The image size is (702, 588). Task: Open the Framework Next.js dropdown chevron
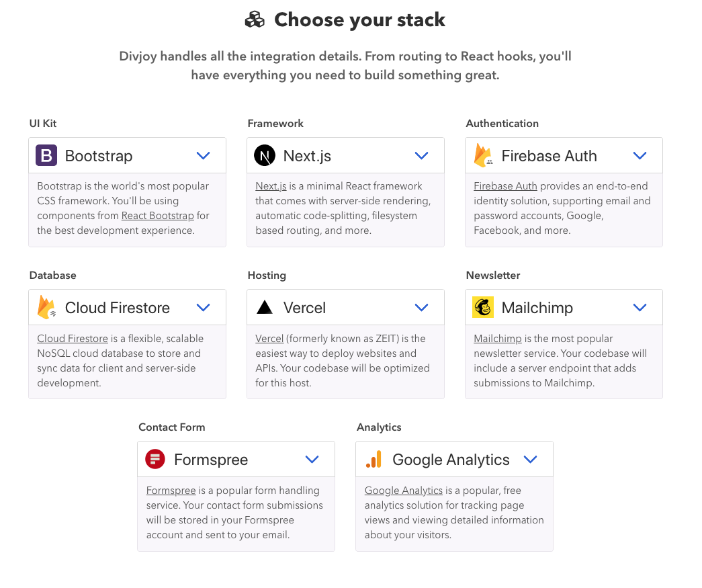click(421, 155)
